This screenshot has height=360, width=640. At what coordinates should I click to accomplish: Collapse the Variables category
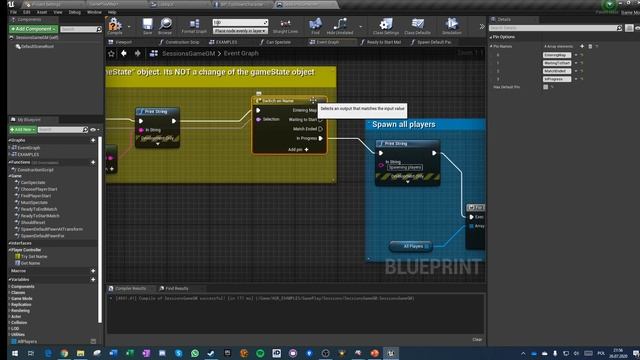[x=10, y=280]
